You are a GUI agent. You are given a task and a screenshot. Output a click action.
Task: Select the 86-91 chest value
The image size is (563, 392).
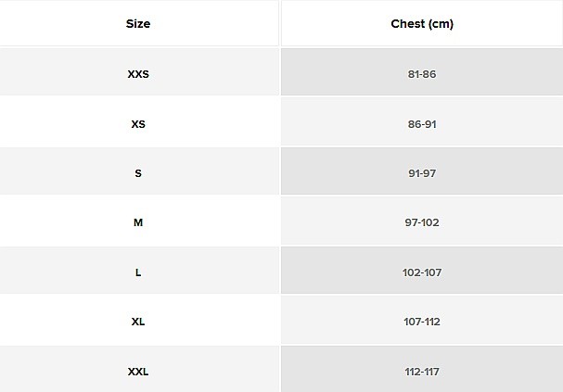coord(422,123)
